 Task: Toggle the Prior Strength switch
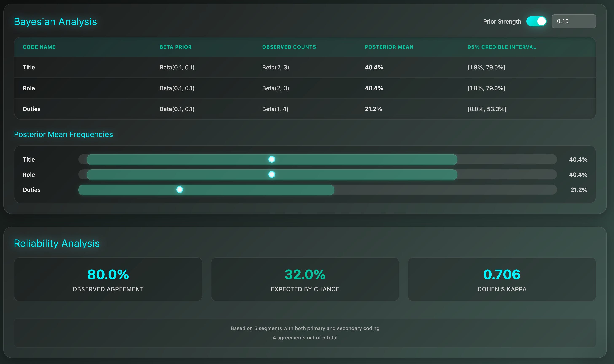pos(536,21)
